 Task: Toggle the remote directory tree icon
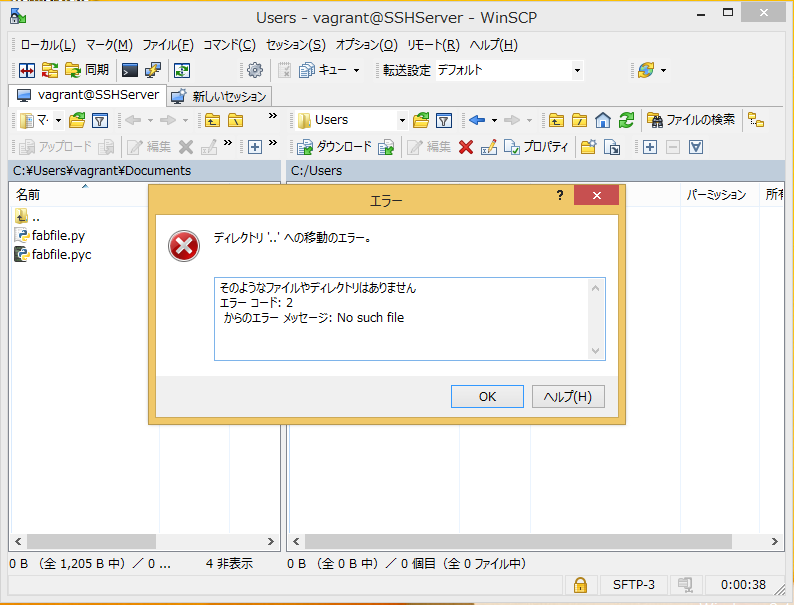(x=756, y=120)
